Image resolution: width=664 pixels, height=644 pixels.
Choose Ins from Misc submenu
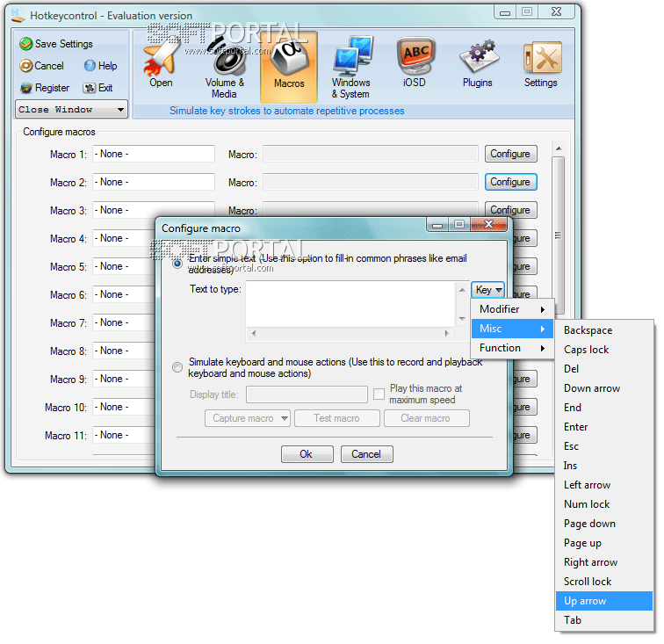(x=604, y=466)
